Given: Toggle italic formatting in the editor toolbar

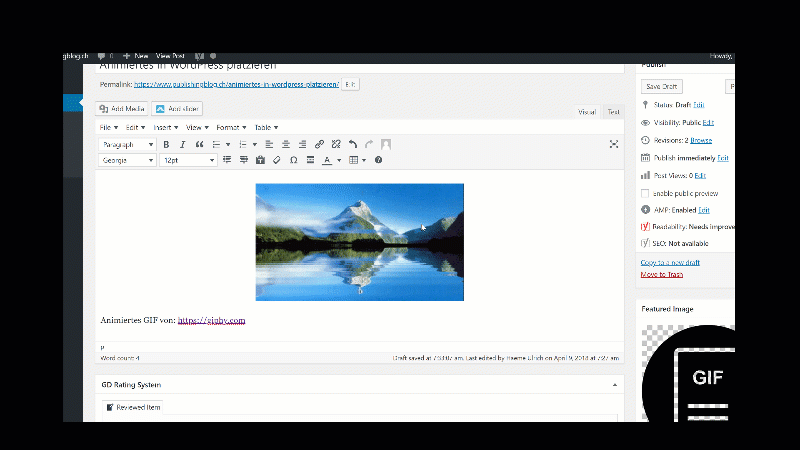Looking at the screenshot, I should tap(183, 144).
